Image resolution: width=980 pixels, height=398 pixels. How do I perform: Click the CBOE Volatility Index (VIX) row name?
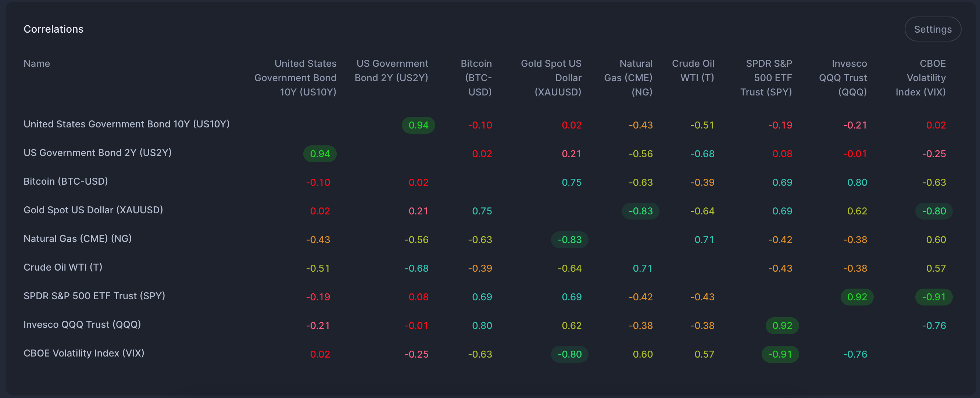pyautogui.click(x=84, y=353)
